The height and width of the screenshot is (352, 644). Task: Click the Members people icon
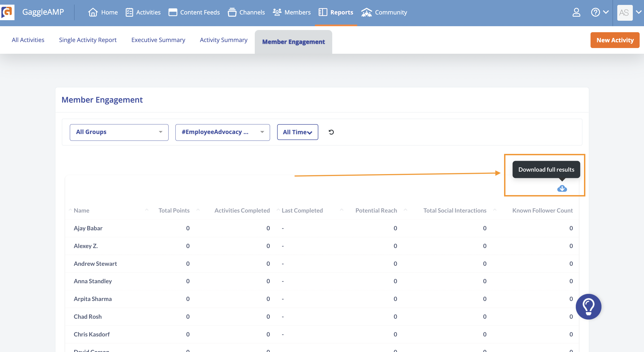(277, 12)
